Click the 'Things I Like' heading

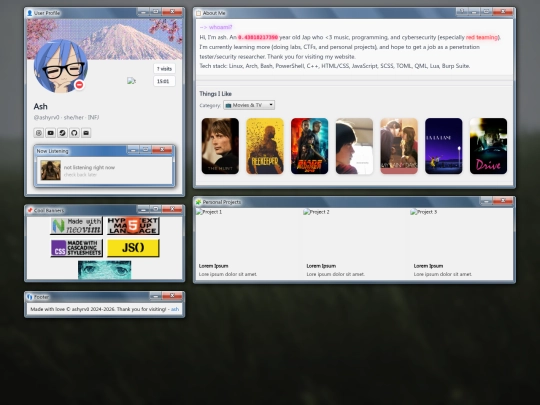(216, 94)
